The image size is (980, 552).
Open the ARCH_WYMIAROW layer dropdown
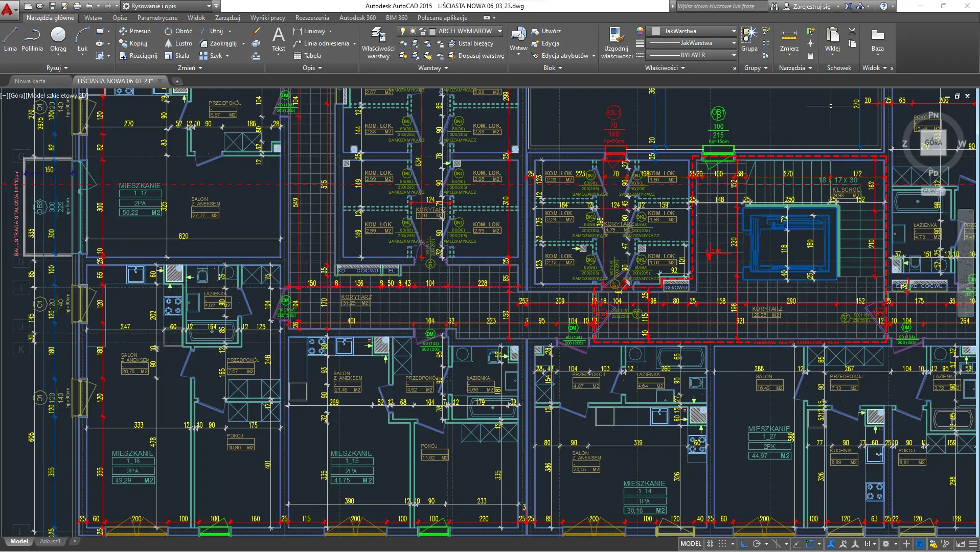(450, 31)
